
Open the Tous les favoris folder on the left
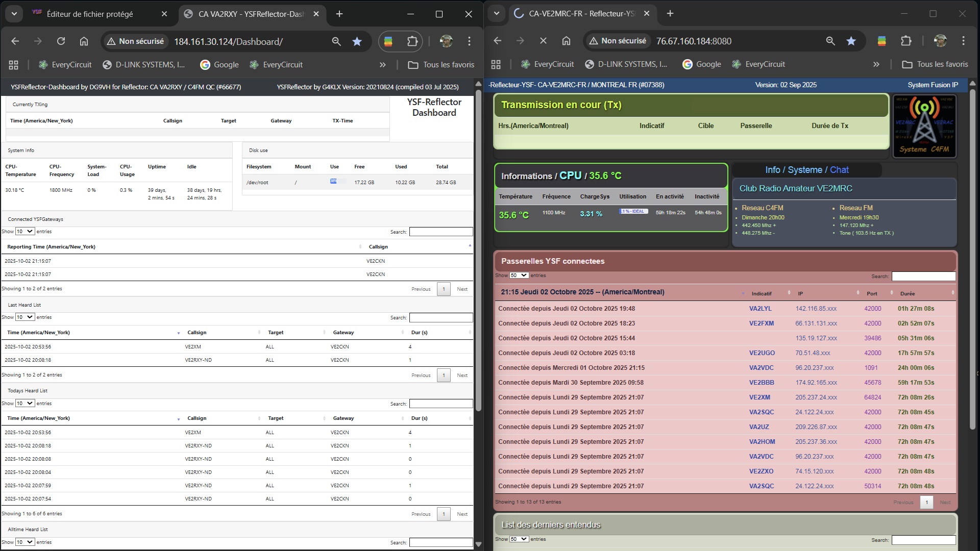pyautogui.click(x=441, y=65)
